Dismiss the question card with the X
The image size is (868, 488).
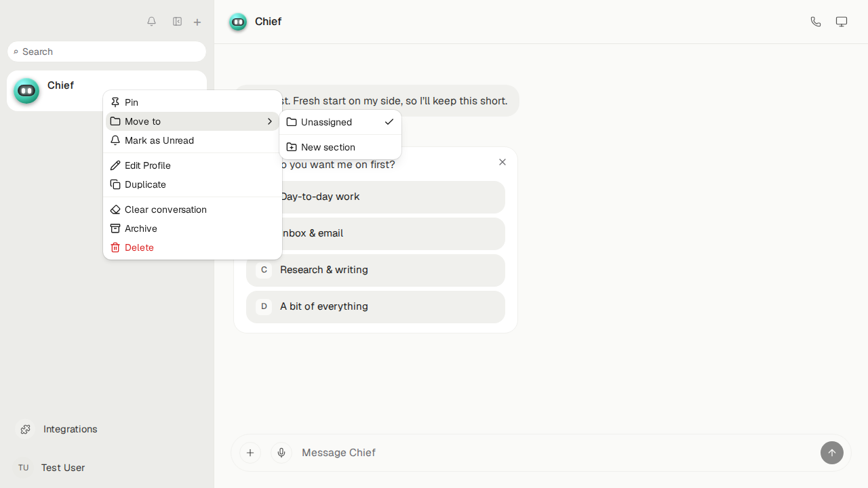click(x=502, y=162)
